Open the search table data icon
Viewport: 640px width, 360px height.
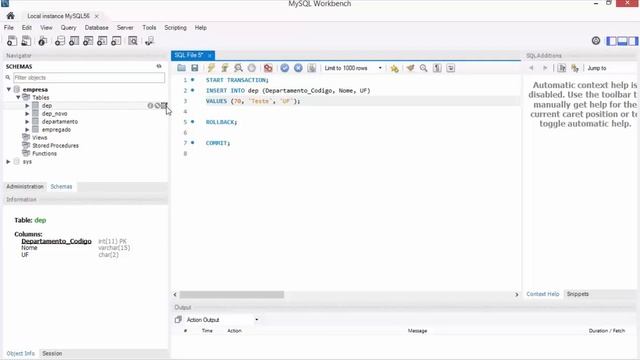[133, 41]
